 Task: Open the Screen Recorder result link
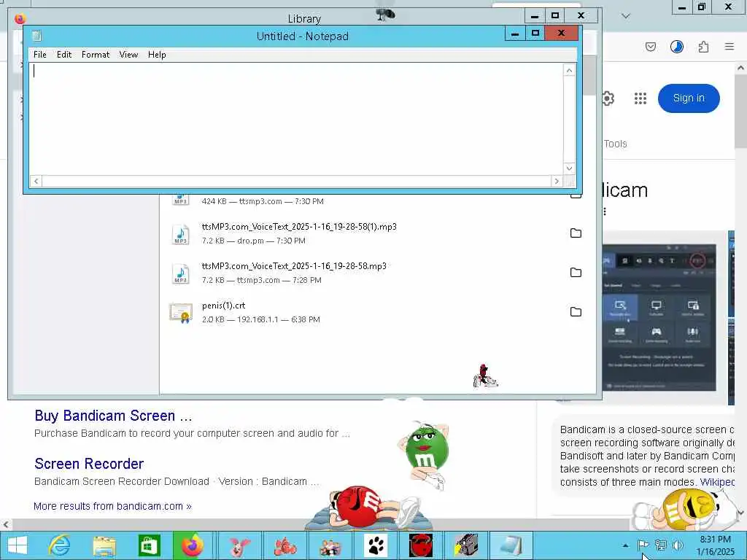click(89, 464)
